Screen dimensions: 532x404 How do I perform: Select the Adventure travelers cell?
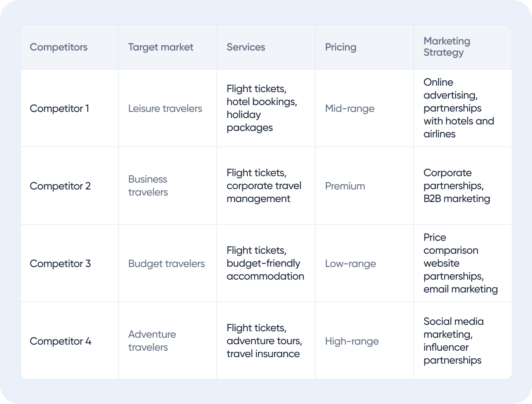click(x=152, y=341)
